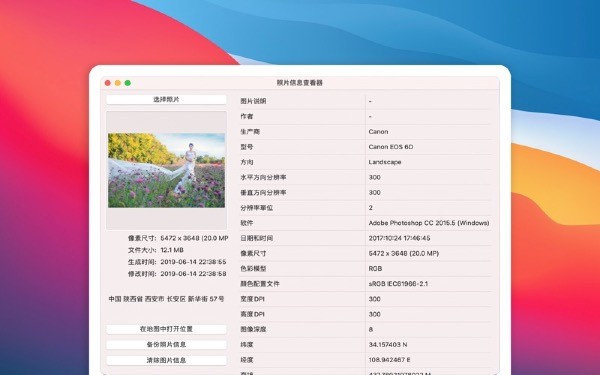Screen dimensions: 600x375
Task: Click the 备份照片信息 button
Action: pos(166,345)
